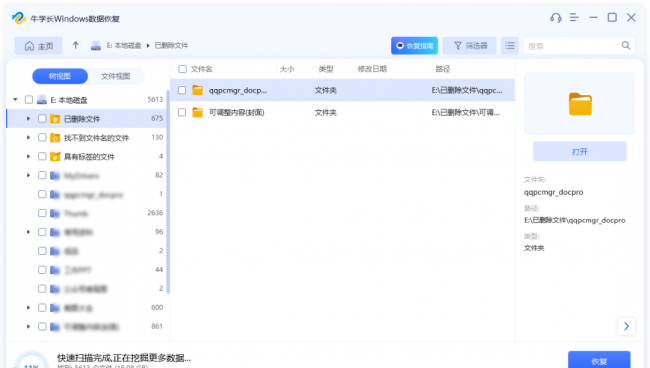Screen dimensions: 650x368
Task: Click the 牛学长 app logo icon
Action: pos(19,18)
